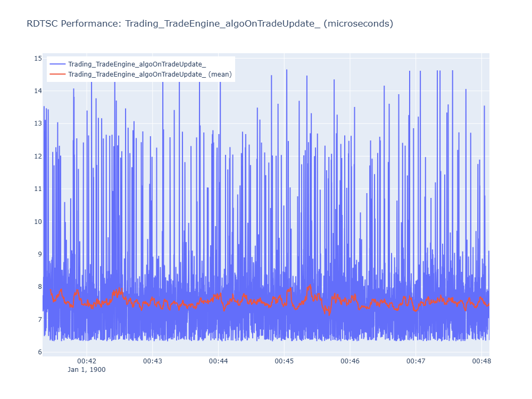
Task: Click the 10 y-axis tick label
Action: point(38,221)
